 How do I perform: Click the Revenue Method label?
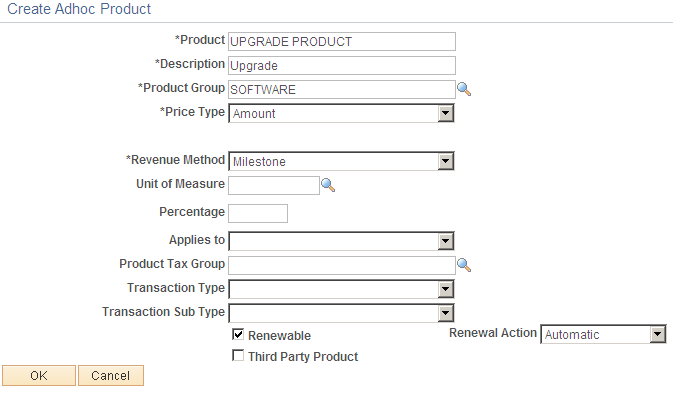tap(175, 160)
